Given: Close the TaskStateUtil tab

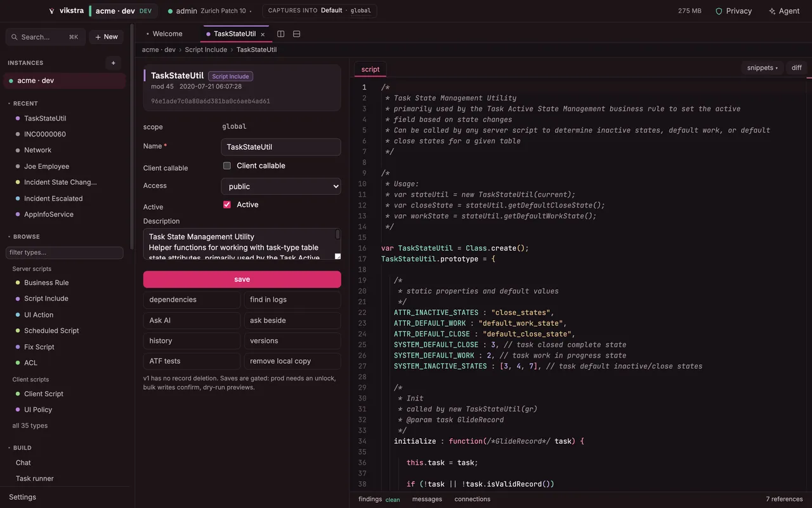Looking at the screenshot, I should pyautogui.click(x=263, y=34).
